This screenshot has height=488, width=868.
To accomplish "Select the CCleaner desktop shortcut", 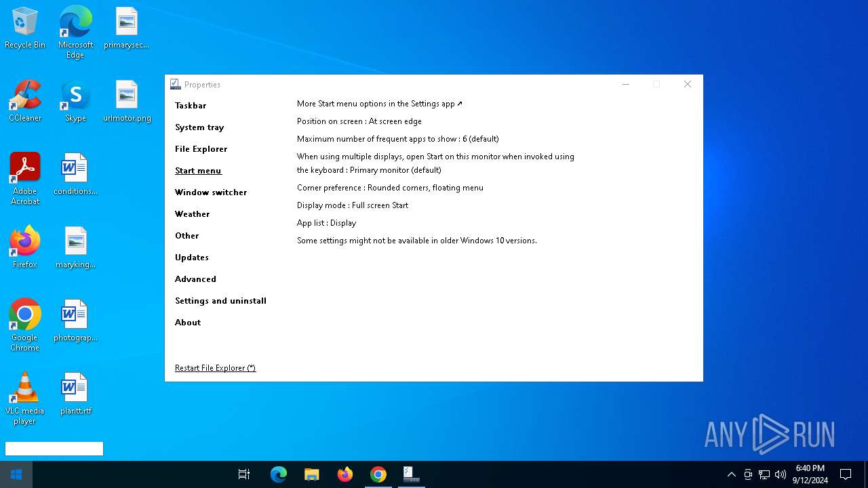I will (25, 101).
